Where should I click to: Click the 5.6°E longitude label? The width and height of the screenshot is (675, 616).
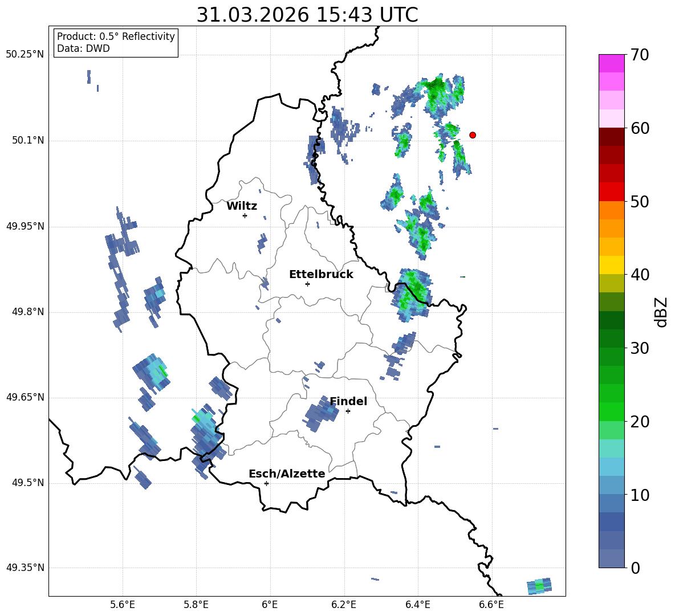(x=123, y=605)
